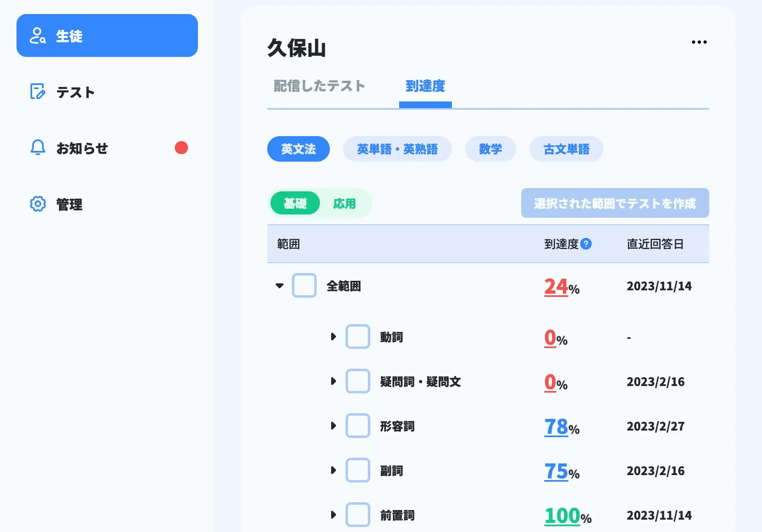This screenshot has height=532, width=762.
Task: Click the 選択された範囲でテストを作成 button
Action: (615, 203)
